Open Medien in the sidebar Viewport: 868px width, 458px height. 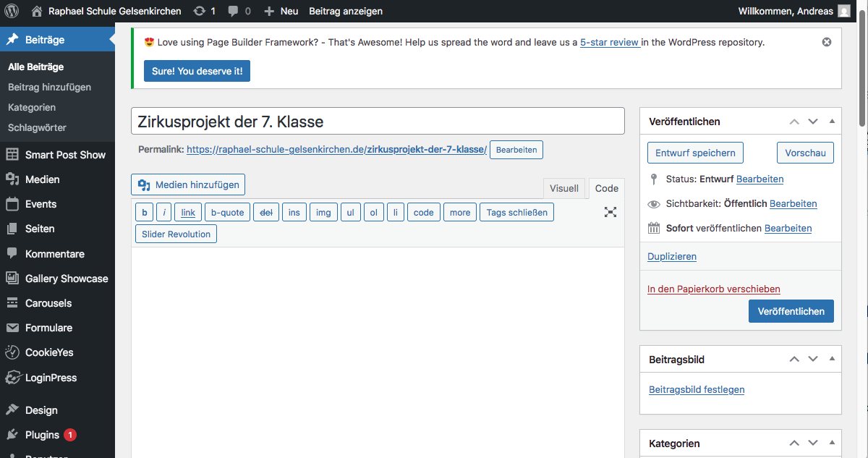coord(42,179)
